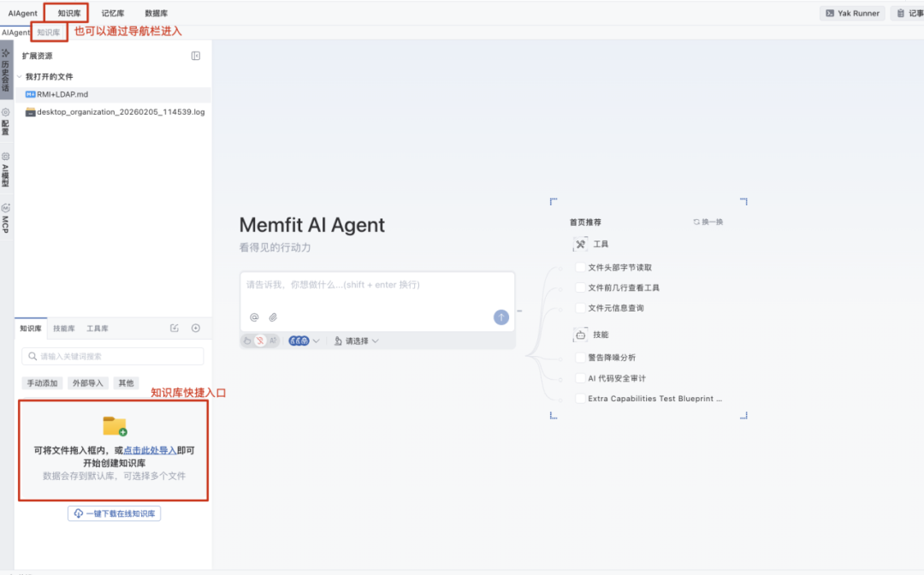
Task: Filter by 其他 tag
Action: 126,383
